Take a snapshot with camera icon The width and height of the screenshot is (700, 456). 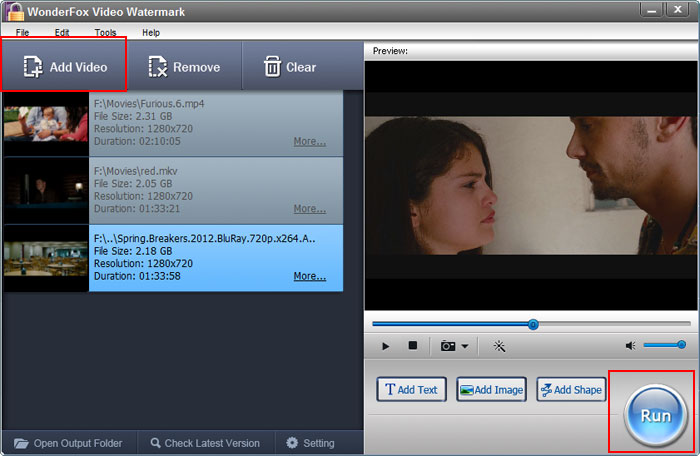click(x=448, y=346)
